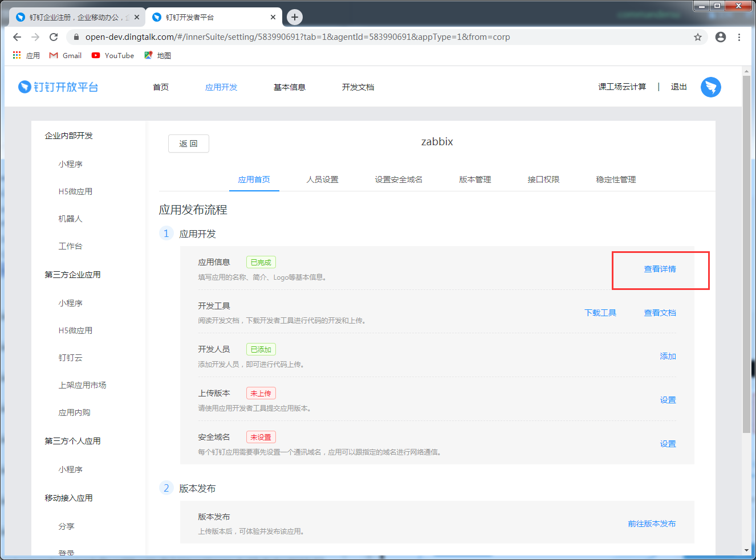Click the scrollbar down arrow
This screenshot has width=756, height=560.
coord(747,551)
